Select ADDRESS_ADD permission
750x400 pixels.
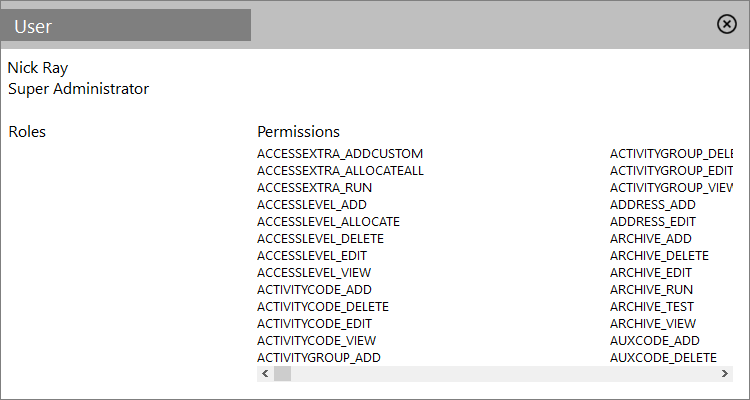[653, 205]
